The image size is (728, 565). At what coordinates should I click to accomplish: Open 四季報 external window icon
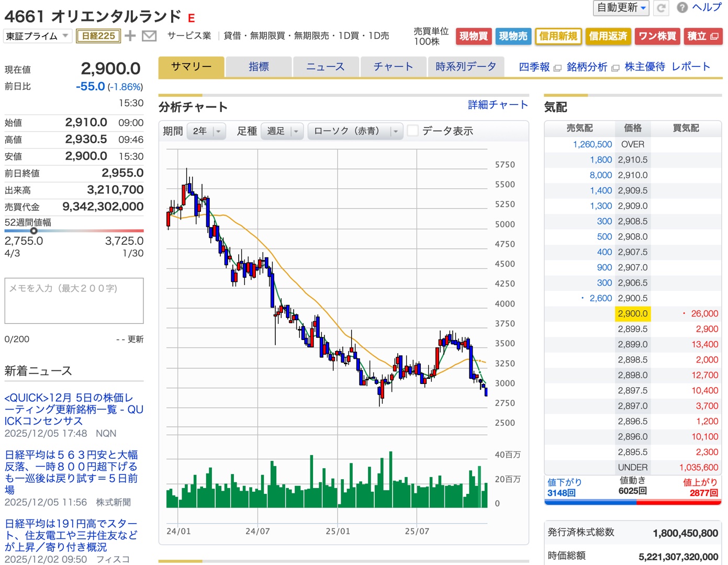point(557,68)
